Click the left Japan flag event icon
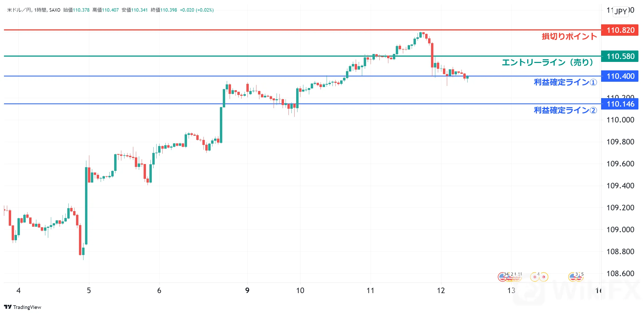Image resolution: width=644 pixels, height=314 pixels. point(535,277)
